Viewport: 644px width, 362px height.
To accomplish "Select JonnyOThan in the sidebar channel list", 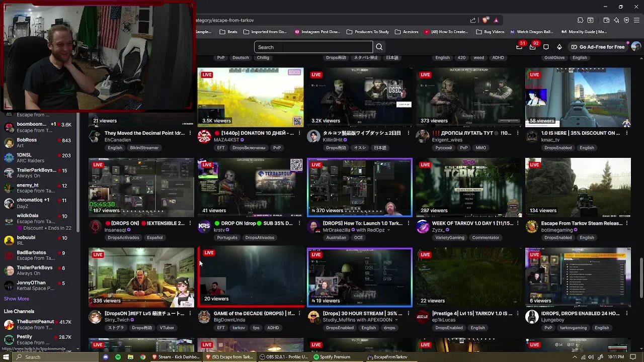I will click(x=38, y=286).
